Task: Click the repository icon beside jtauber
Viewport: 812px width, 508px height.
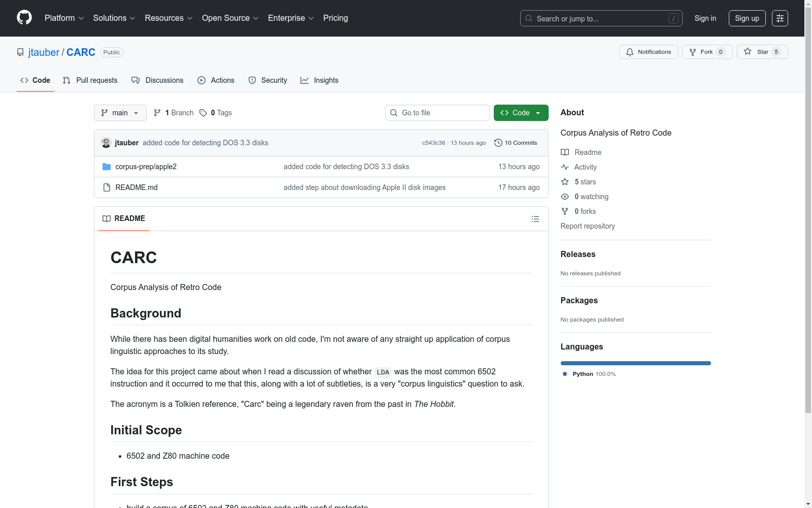Action: coord(20,52)
